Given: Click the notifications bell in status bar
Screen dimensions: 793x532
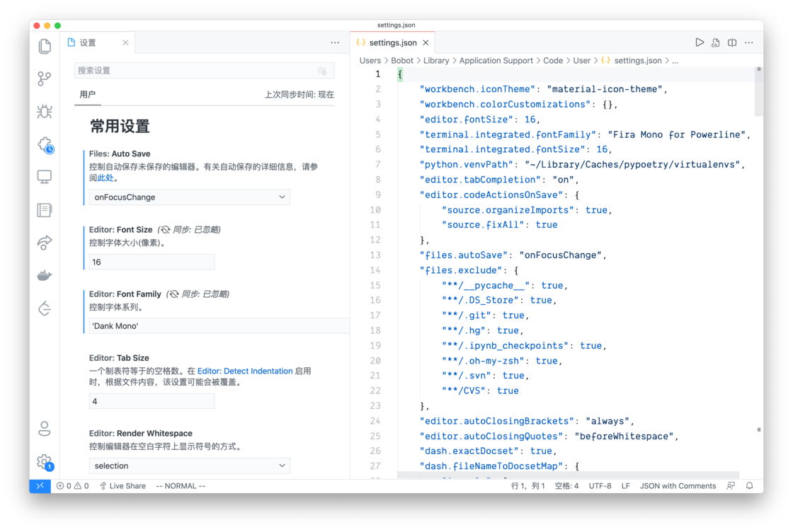Looking at the screenshot, I should (751, 486).
